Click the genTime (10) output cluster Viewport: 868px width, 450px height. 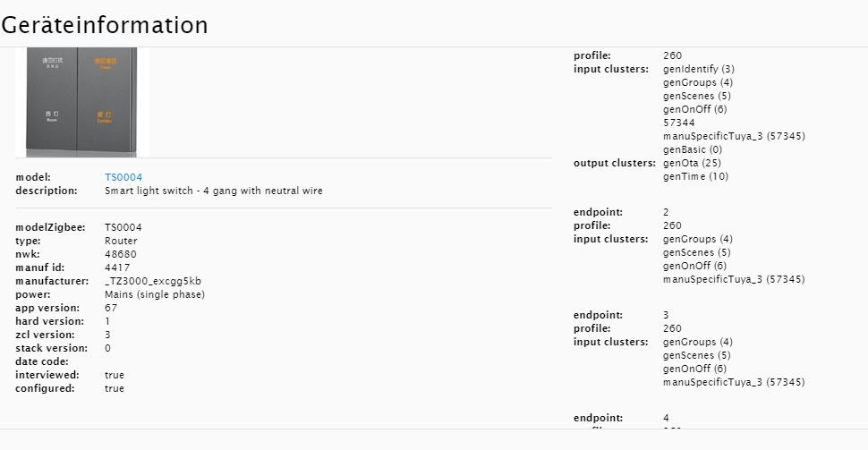point(695,176)
